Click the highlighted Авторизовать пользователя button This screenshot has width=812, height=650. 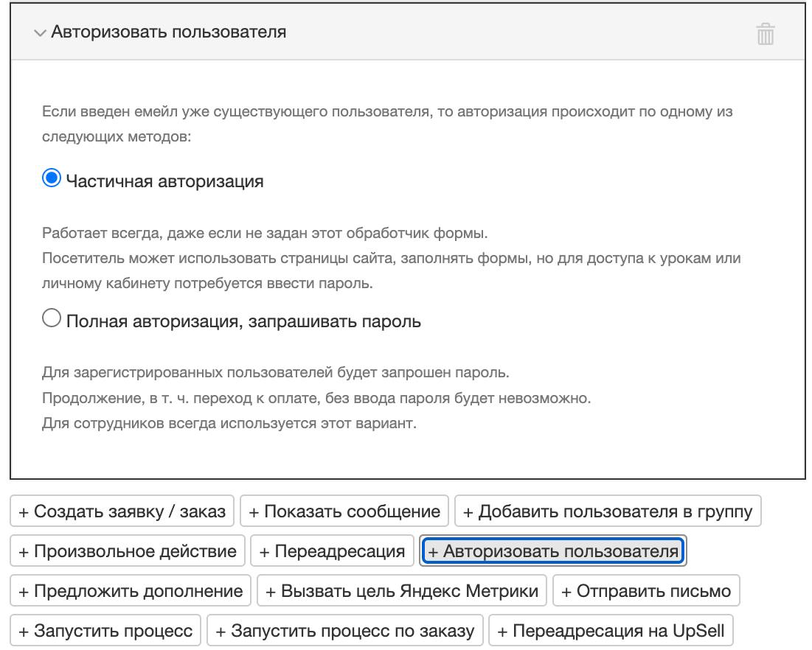(553, 551)
